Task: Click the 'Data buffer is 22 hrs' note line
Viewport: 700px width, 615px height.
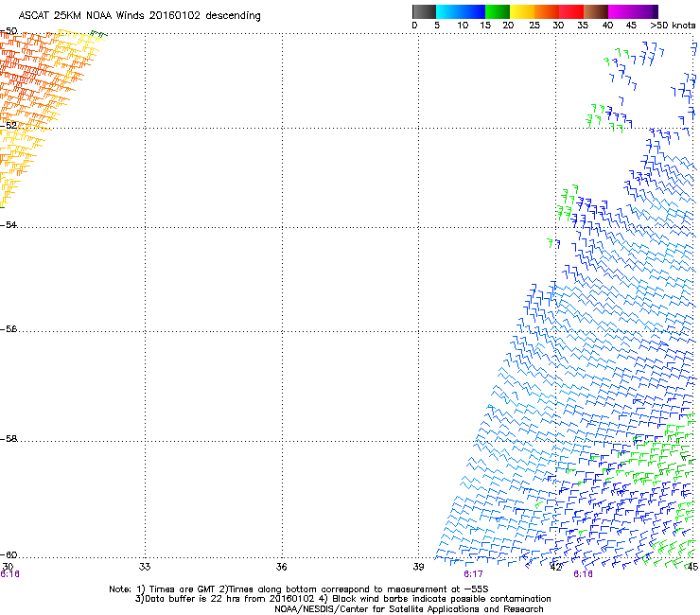Action: tap(342, 599)
